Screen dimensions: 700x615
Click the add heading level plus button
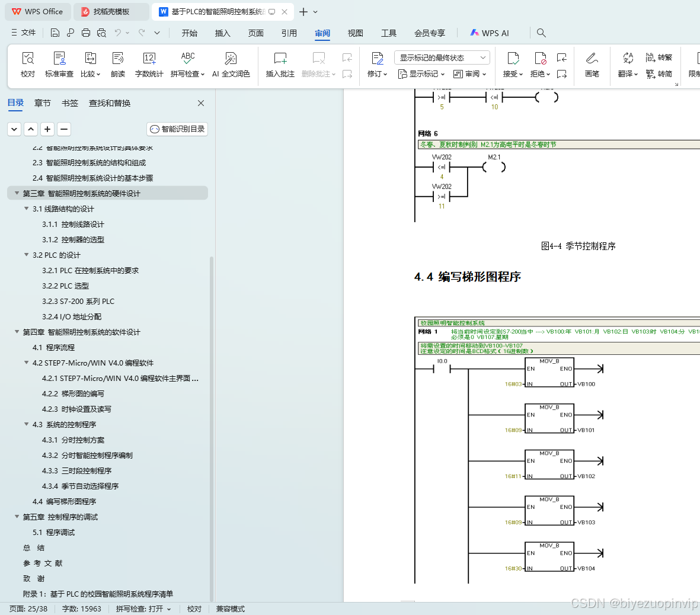point(47,129)
